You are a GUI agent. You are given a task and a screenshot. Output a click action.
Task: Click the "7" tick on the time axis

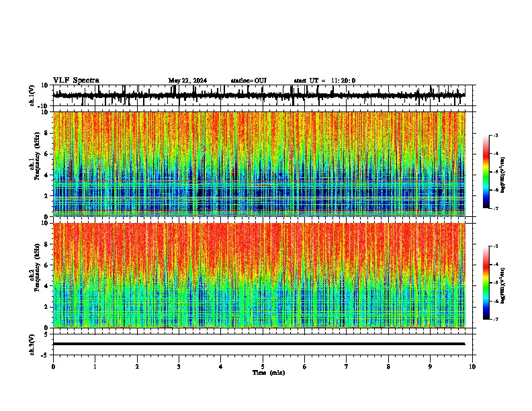coord(347,367)
